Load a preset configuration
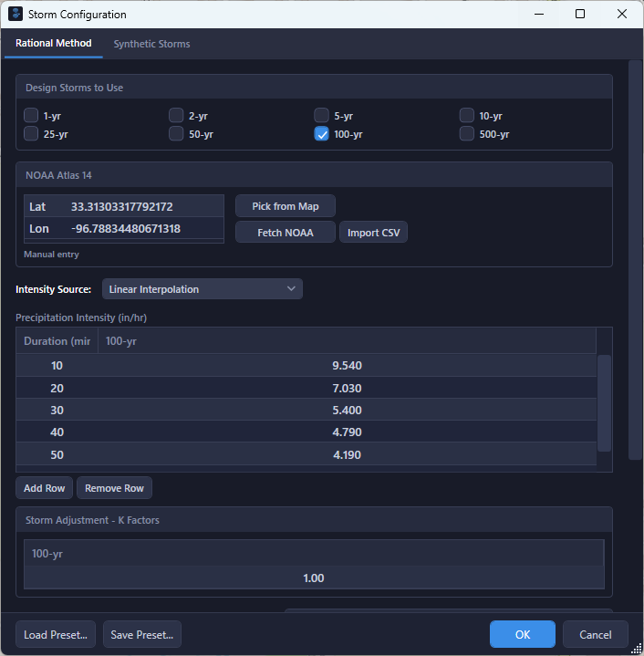 (x=56, y=635)
